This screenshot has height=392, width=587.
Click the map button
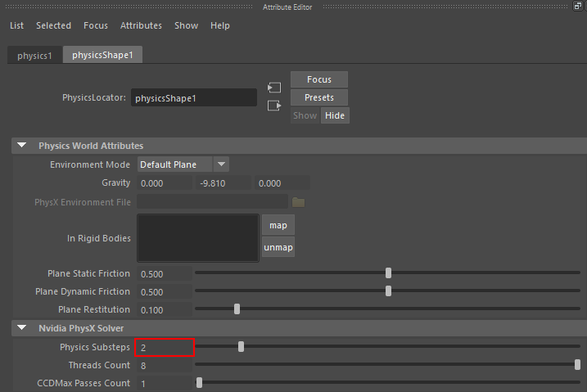(x=278, y=225)
